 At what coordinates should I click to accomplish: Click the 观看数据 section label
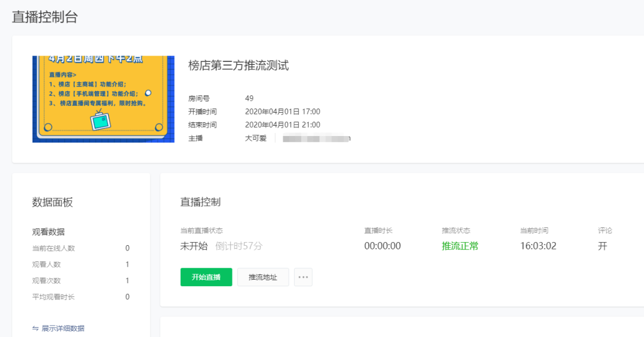[x=48, y=232]
